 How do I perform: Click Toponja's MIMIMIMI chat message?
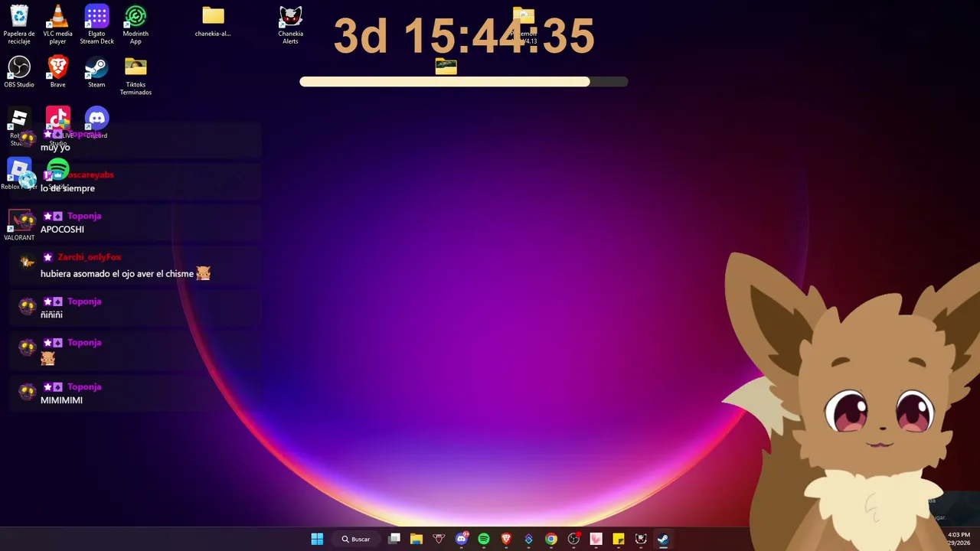61,400
